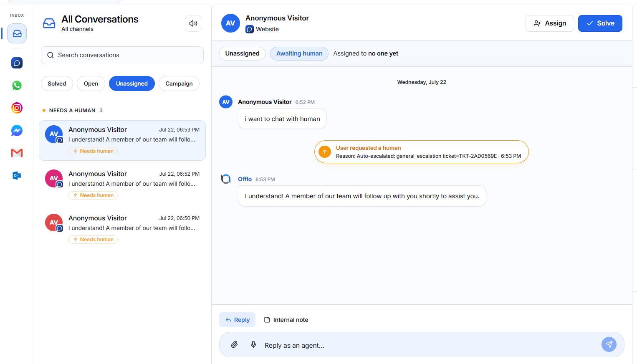Click the Offlo sender name in chat
The image size is (637, 364).
pos(245,179)
